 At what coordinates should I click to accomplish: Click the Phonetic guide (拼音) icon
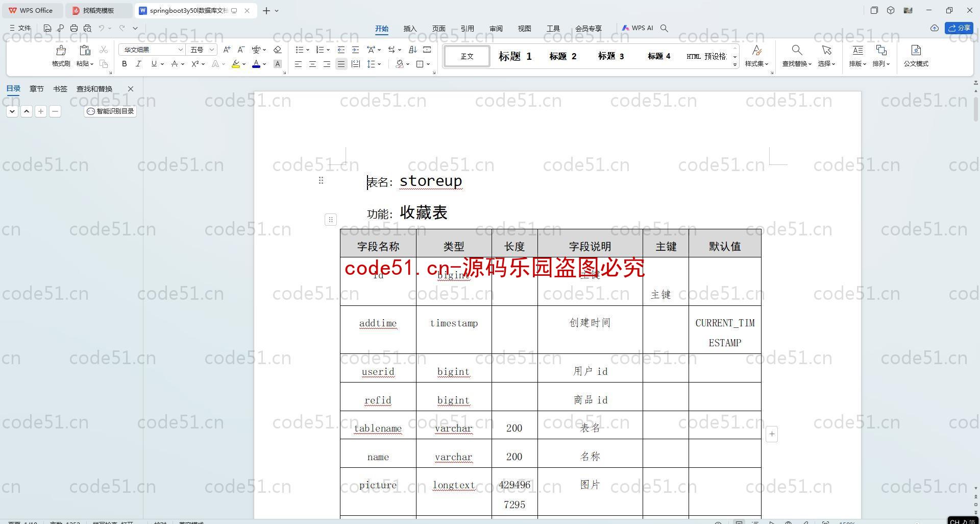pos(256,50)
